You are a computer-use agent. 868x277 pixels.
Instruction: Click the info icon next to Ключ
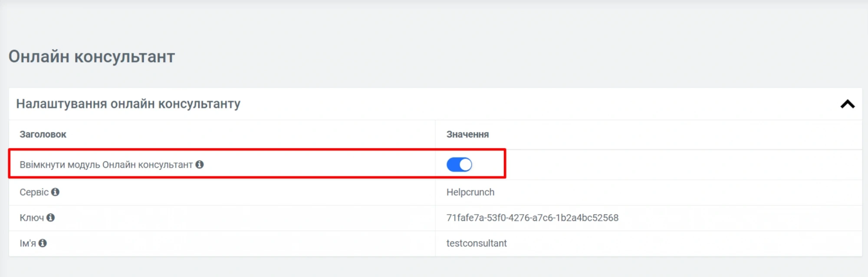pyautogui.click(x=51, y=218)
